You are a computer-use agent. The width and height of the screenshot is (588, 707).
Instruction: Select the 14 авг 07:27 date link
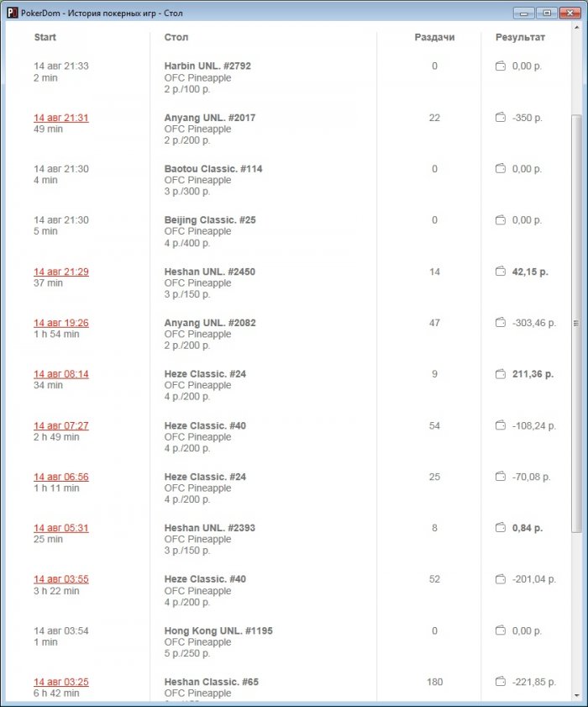coord(60,425)
